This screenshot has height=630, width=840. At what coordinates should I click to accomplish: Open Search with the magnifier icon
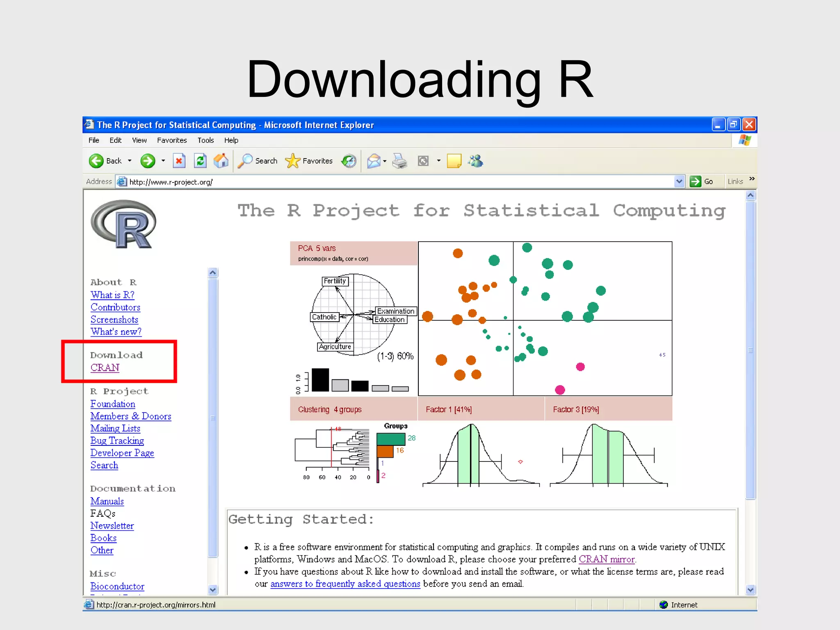(245, 161)
